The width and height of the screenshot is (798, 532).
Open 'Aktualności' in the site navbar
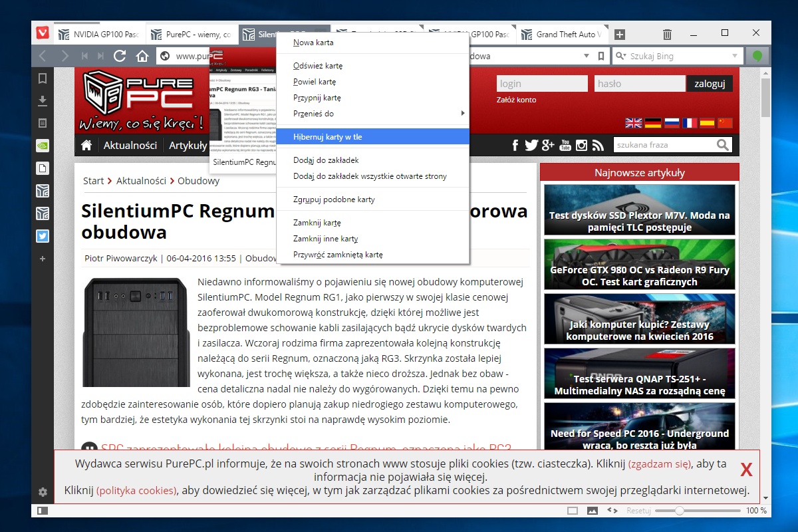(x=130, y=145)
